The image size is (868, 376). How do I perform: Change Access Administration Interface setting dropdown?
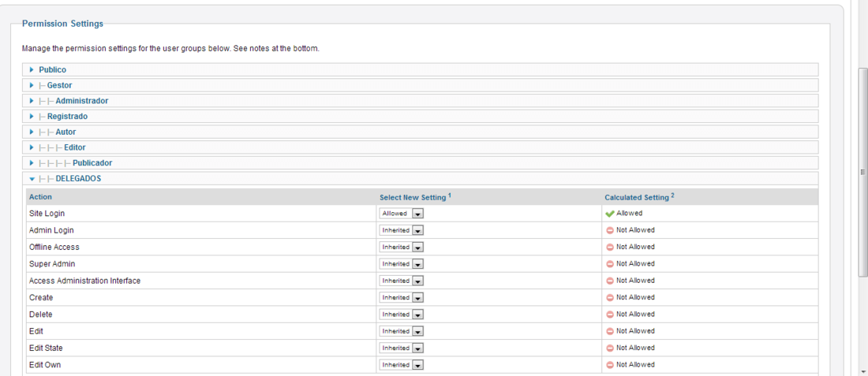[x=402, y=281]
